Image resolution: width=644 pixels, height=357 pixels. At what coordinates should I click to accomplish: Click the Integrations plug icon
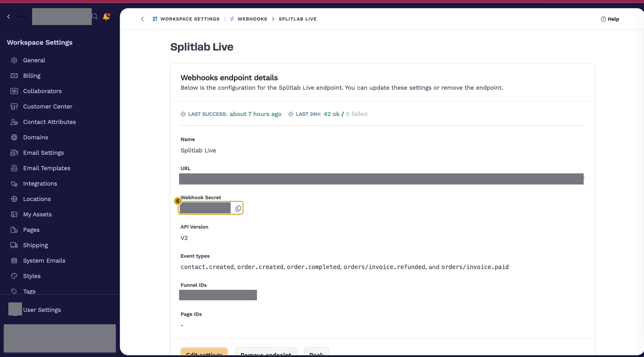click(x=14, y=184)
